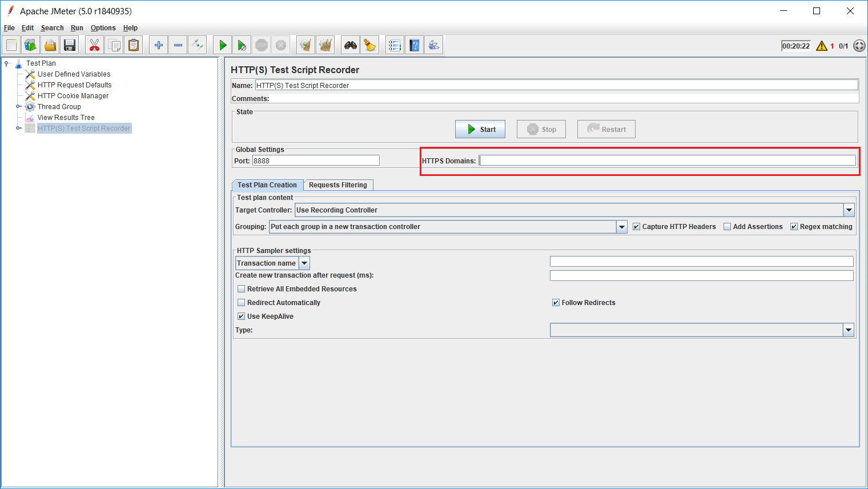Switch to the Requests Filtering tab

(x=338, y=185)
